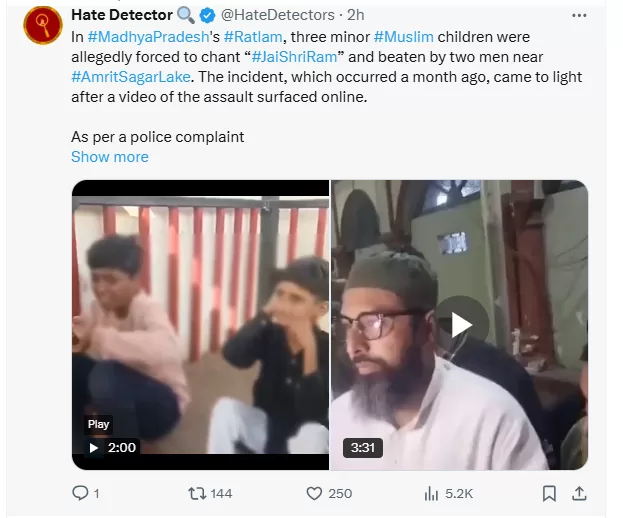
Task: Click the 2h post timestamp
Action: pos(355,15)
